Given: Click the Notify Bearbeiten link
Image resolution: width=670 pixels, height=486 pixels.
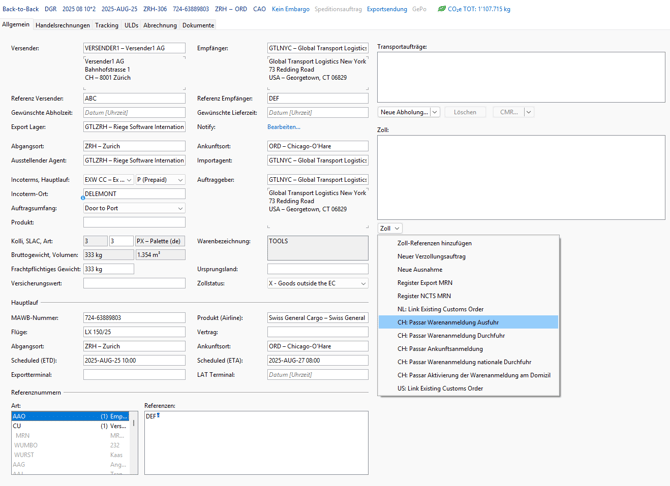Looking at the screenshot, I should coord(284,127).
